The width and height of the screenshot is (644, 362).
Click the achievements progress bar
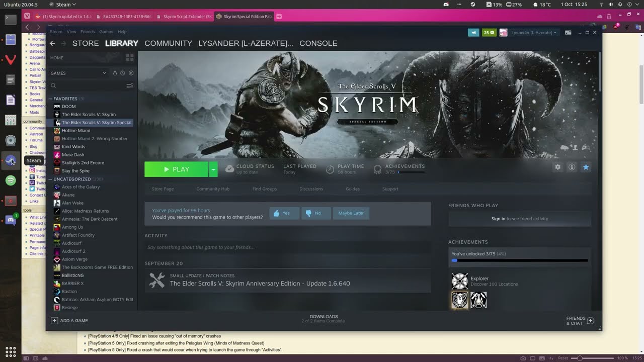pyautogui.click(x=520, y=260)
